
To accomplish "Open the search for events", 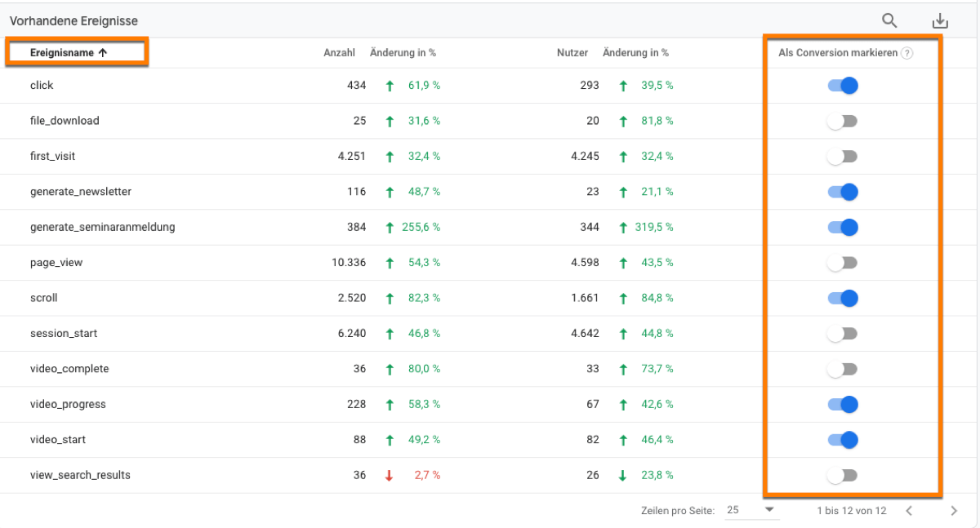I will click(x=889, y=20).
